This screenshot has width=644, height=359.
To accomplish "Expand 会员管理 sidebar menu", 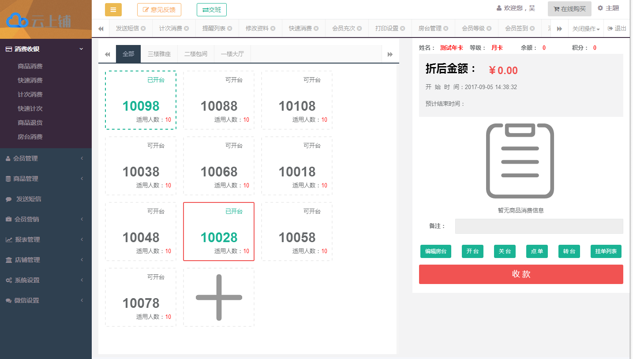I will click(46, 158).
